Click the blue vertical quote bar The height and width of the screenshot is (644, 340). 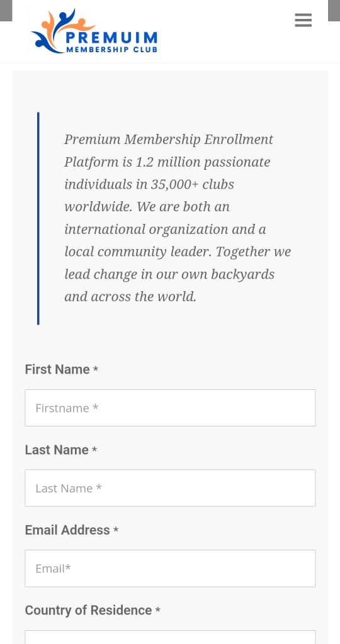tap(38, 218)
